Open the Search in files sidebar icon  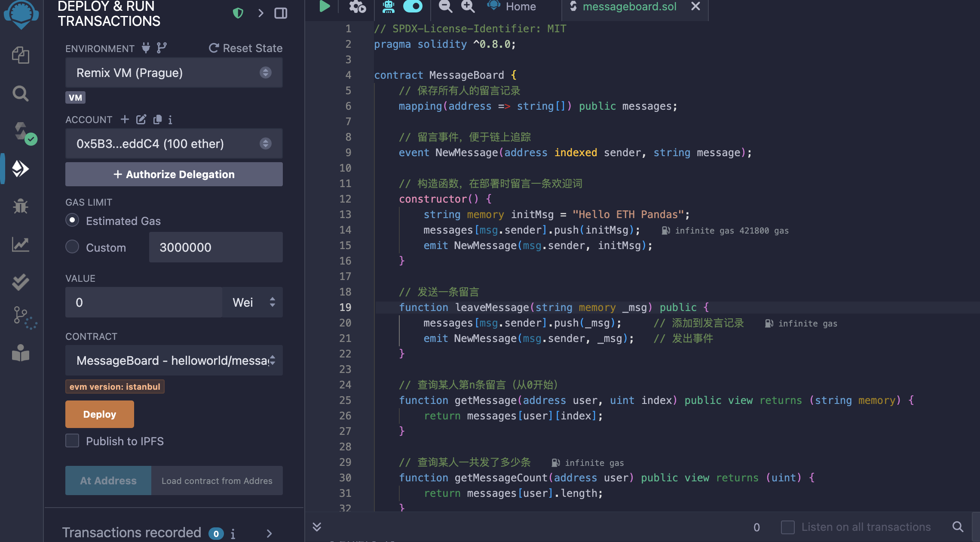(x=21, y=93)
